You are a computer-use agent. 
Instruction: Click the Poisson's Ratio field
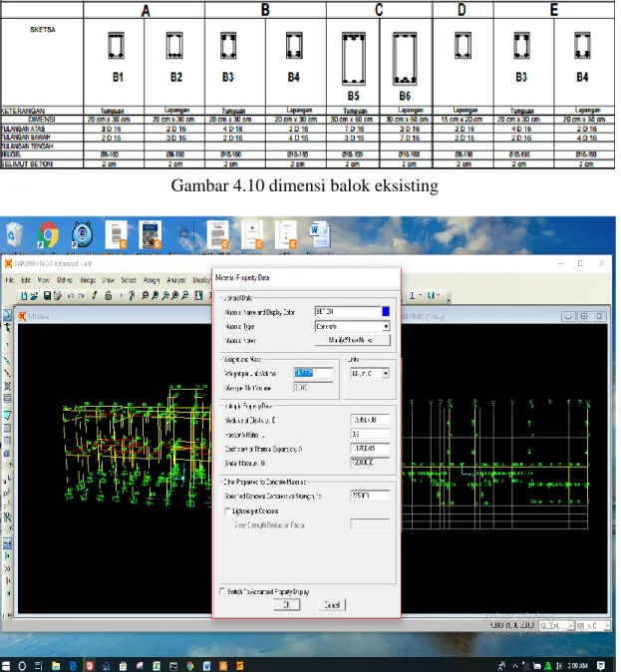coord(370,434)
